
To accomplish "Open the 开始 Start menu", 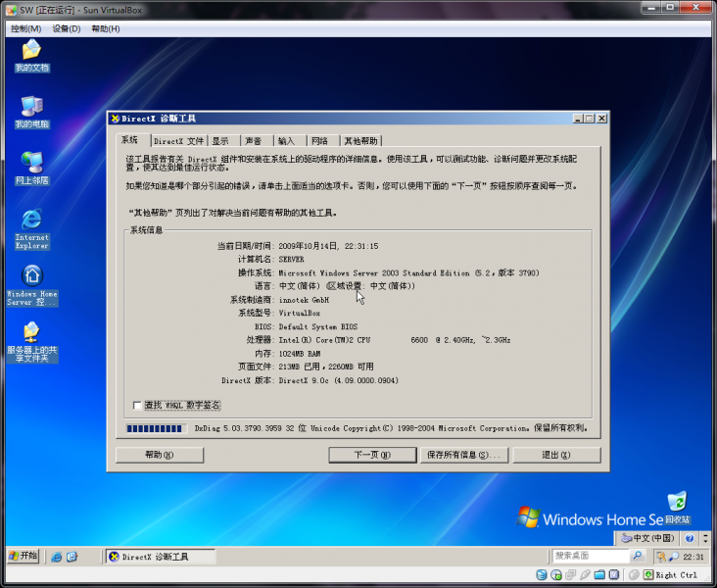I will point(24,556).
